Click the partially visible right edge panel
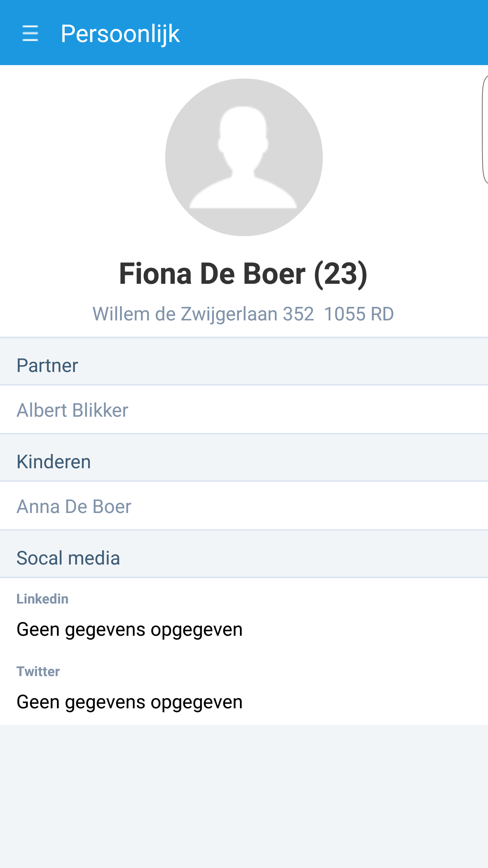 [485, 129]
